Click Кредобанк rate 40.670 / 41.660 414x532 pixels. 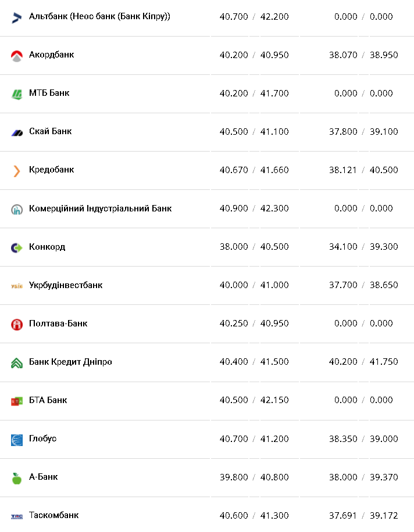[254, 170]
